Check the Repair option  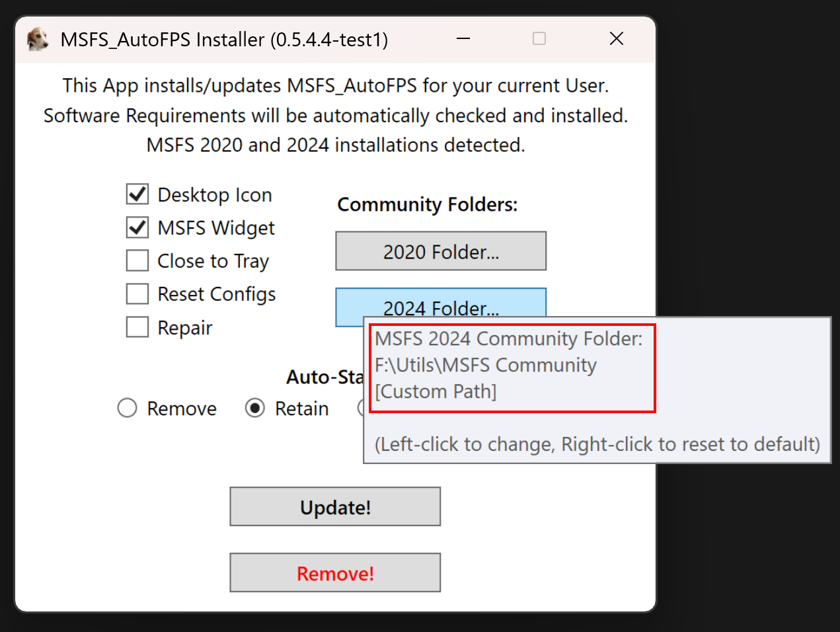pos(137,327)
